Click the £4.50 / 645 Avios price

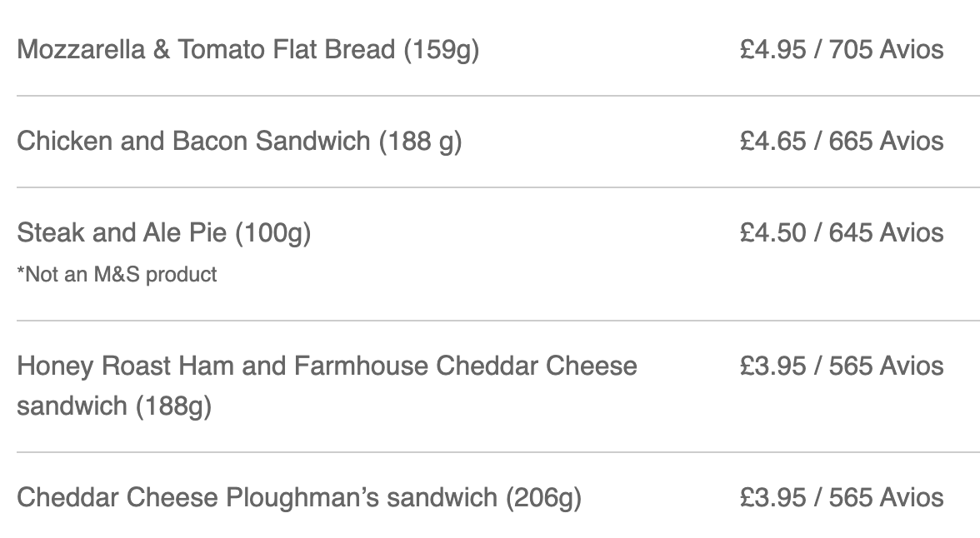click(842, 233)
